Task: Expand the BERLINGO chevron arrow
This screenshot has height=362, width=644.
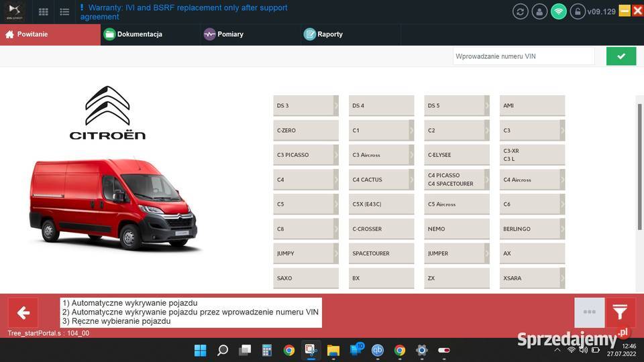Action: (562, 229)
